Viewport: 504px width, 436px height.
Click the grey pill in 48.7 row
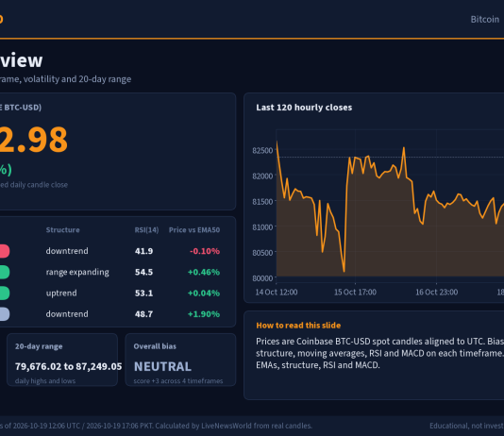tap(4, 314)
